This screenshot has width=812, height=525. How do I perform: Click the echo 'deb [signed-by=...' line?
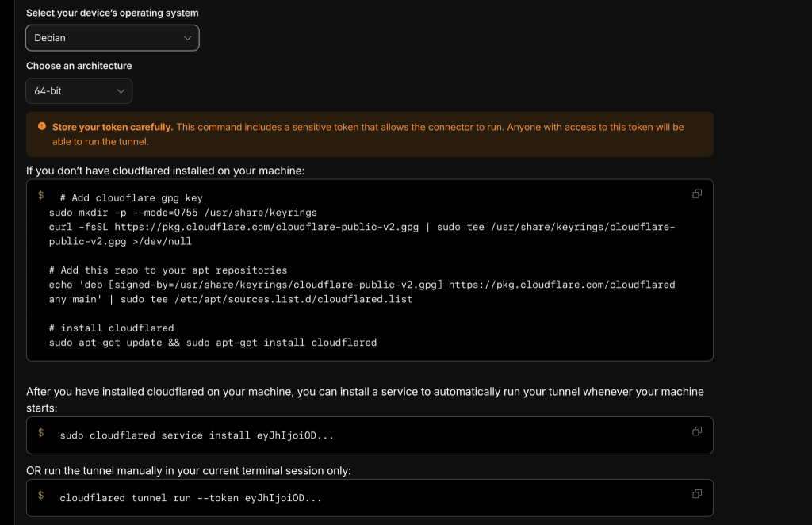362,292
